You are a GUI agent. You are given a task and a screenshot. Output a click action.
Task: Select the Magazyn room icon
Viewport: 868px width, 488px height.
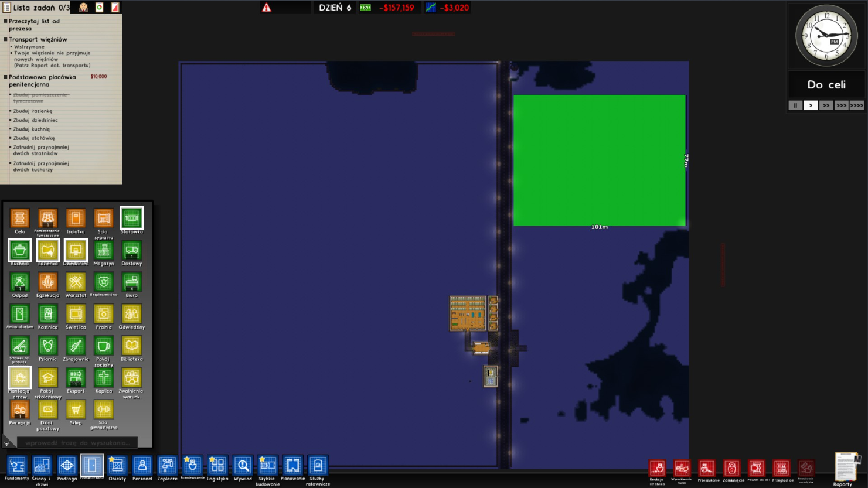coord(104,250)
